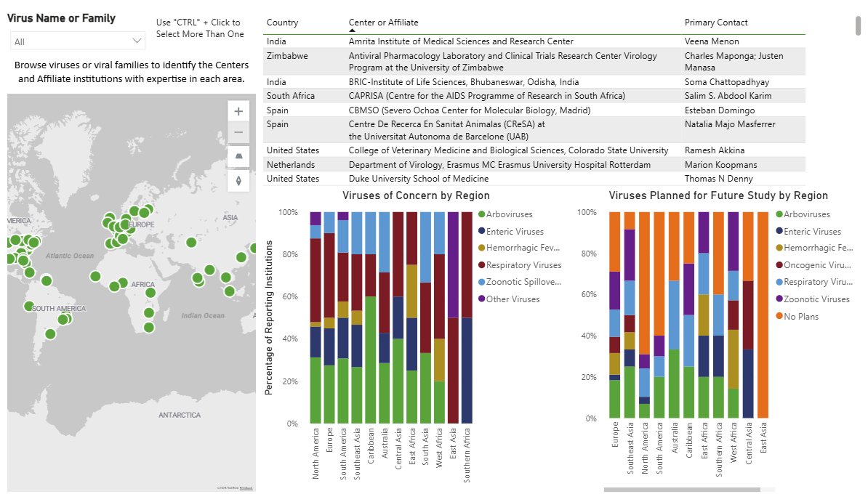Sort table by Primary Contact header
868x494 pixels.
(716, 23)
